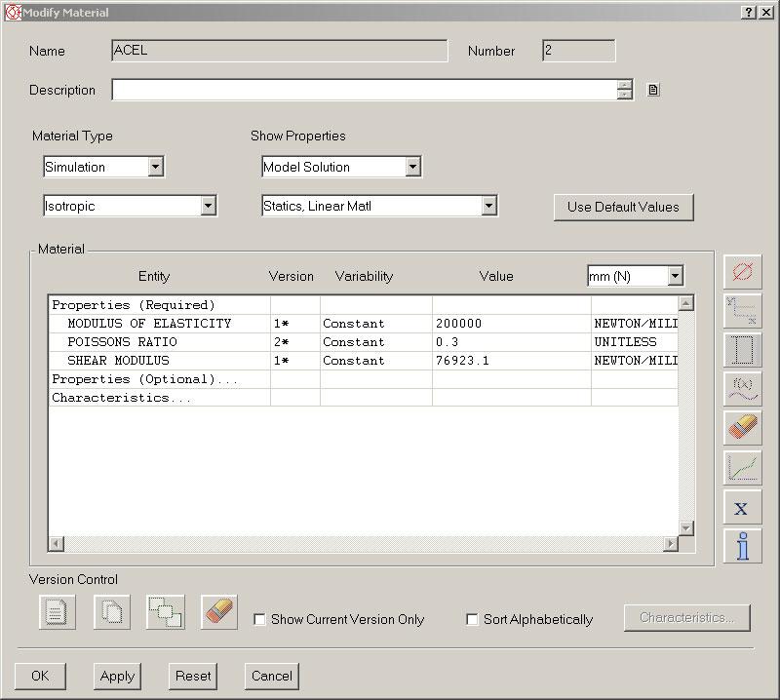Click the copy pages Version Control icon

tap(112, 612)
